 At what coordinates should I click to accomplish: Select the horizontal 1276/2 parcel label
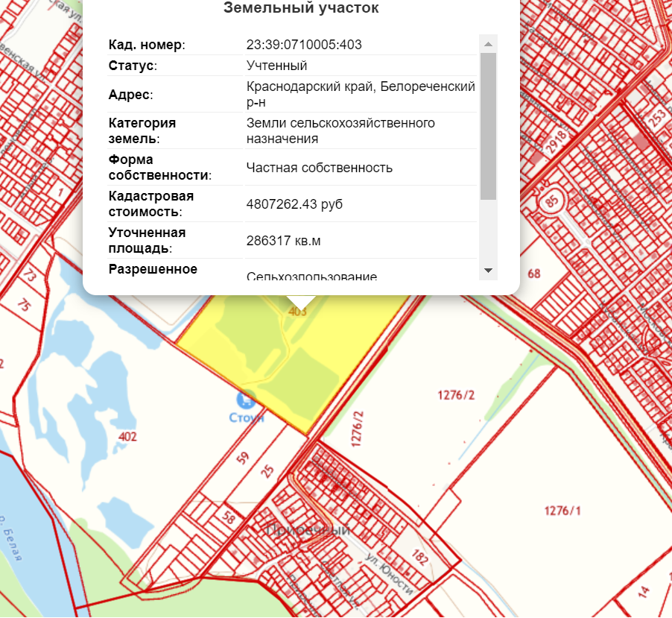[456, 395]
